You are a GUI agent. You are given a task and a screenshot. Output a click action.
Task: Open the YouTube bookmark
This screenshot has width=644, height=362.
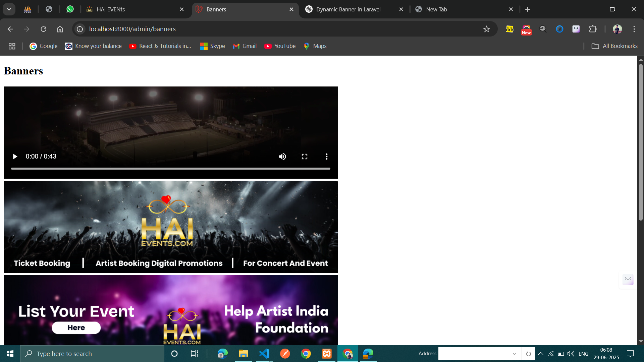(x=280, y=46)
